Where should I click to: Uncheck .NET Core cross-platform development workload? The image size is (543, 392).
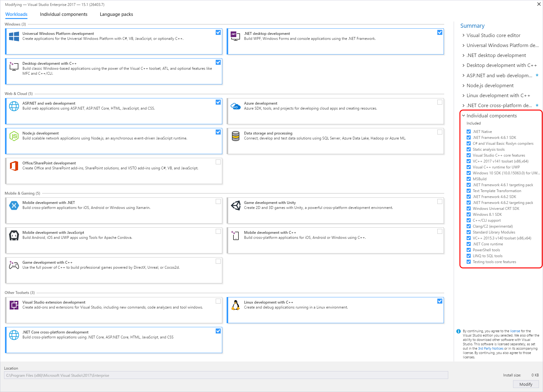tap(218, 331)
